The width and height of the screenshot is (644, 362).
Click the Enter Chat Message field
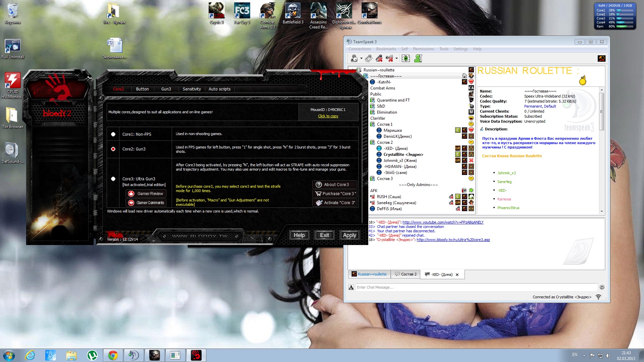(x=476, y=287)
